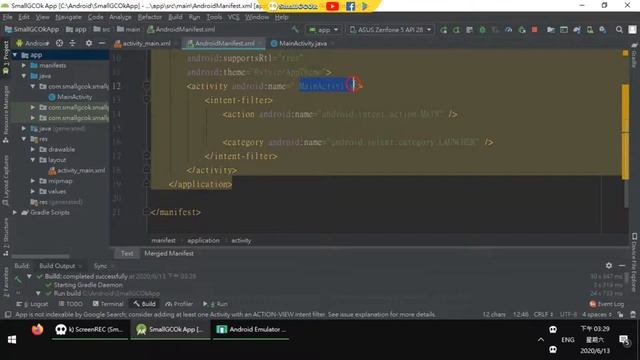Click Sync Project with Gradle Files icon
640x360 pixels.
(x=577, y=30)
